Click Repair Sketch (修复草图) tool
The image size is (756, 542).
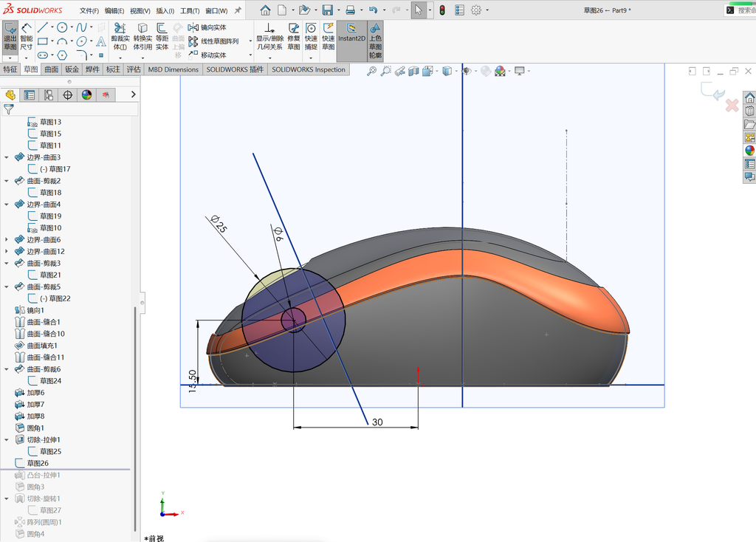[294, 37]
